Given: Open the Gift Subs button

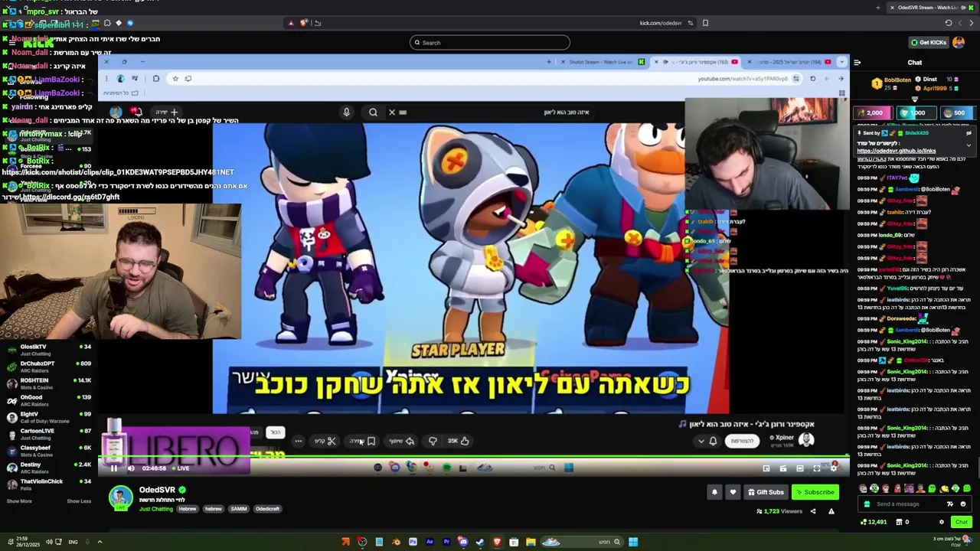Looking at the screenshot, I should tap(766, 492).
